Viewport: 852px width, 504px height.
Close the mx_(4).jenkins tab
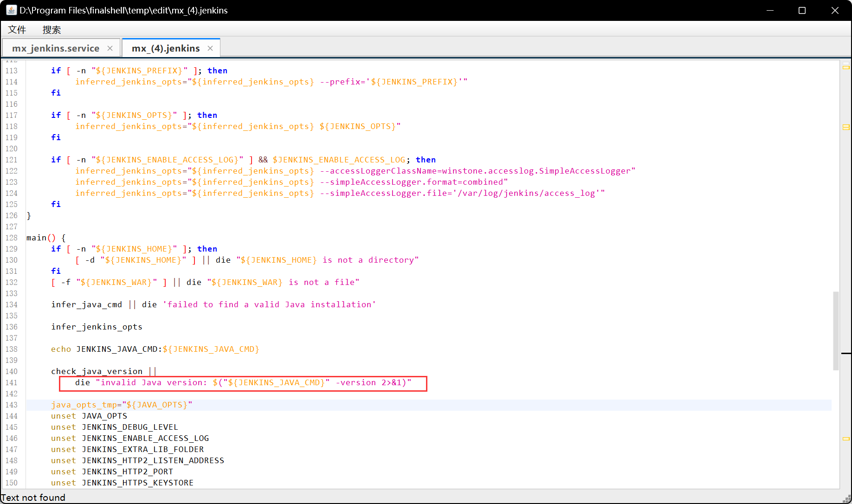(x=210, y=48)
